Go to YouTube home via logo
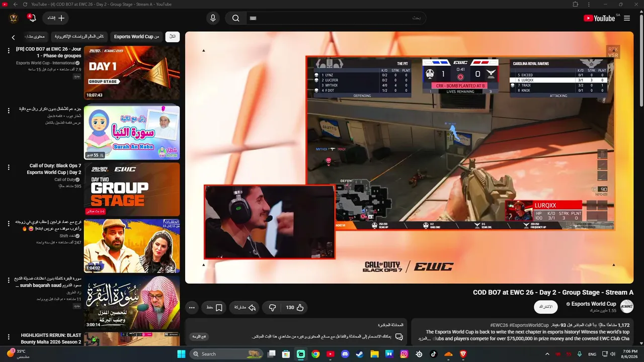Viewport: 644px width, 362px height. pos(599,18)
